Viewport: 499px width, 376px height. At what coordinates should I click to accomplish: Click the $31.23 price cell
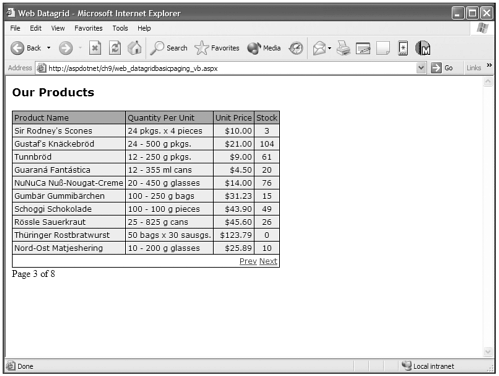[x=234, y=196]
